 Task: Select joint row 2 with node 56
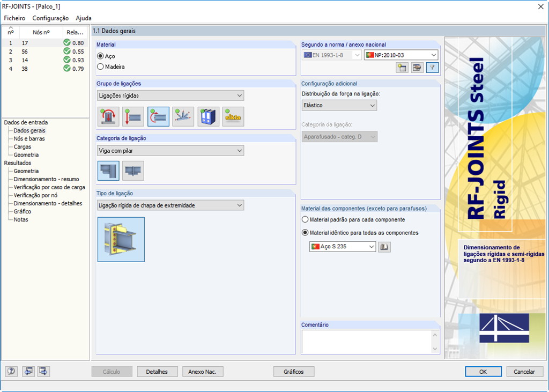(45, 51)
